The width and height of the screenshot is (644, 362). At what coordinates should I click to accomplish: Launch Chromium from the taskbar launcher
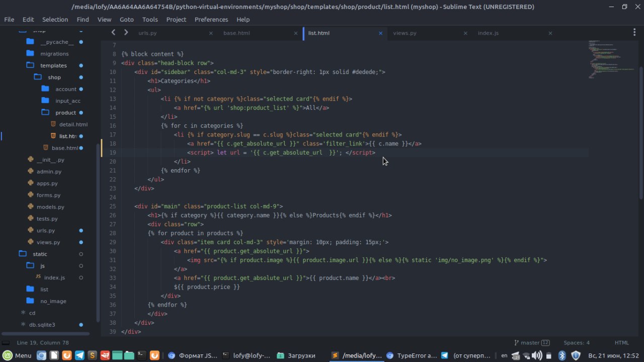coord(41,355)
